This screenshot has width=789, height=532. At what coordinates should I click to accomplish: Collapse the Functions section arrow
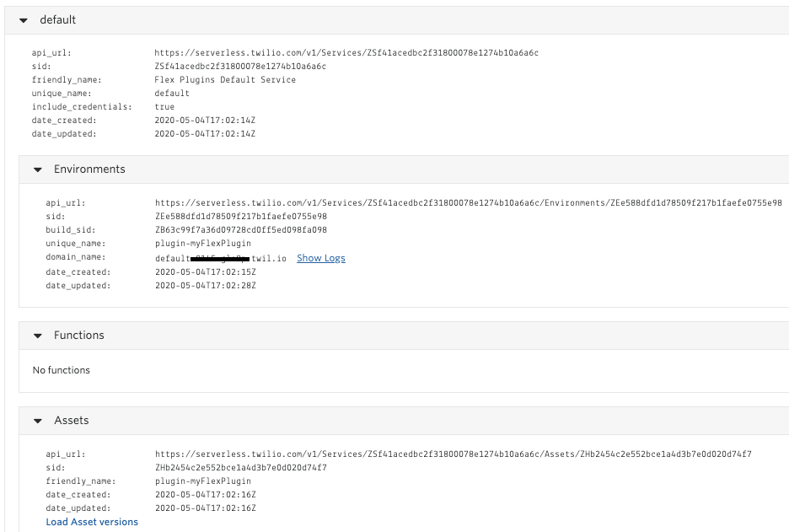click(x=38, y=336)
